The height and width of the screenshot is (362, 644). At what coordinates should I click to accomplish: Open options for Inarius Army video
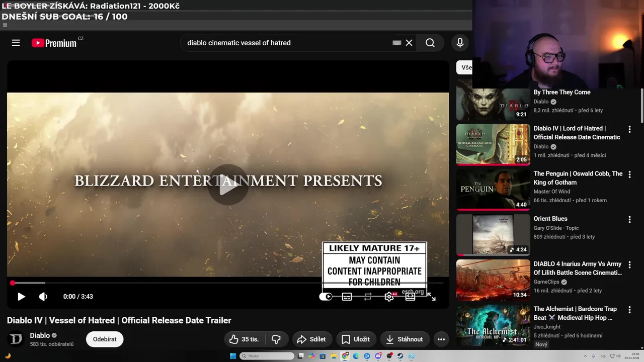tap(629, 265)
